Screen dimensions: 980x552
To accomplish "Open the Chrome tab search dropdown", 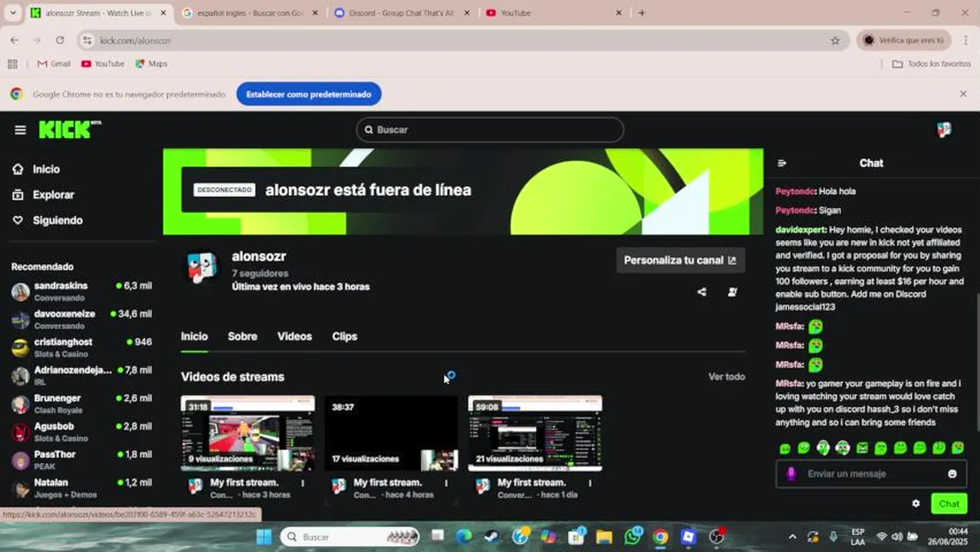I will 12,13.
